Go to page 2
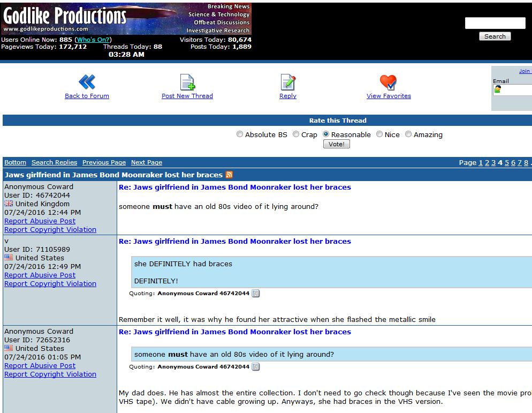 point(487,163)
